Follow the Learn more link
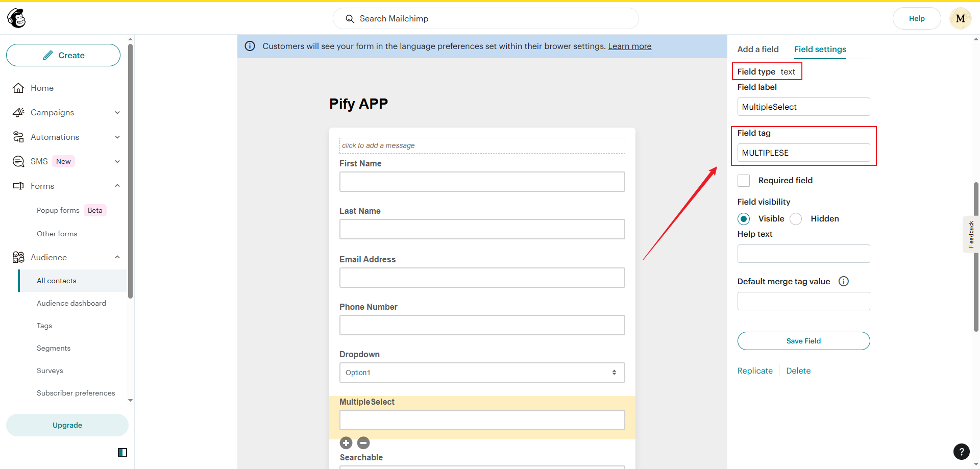This screenshot has width=980, height=469. [630, 46]
